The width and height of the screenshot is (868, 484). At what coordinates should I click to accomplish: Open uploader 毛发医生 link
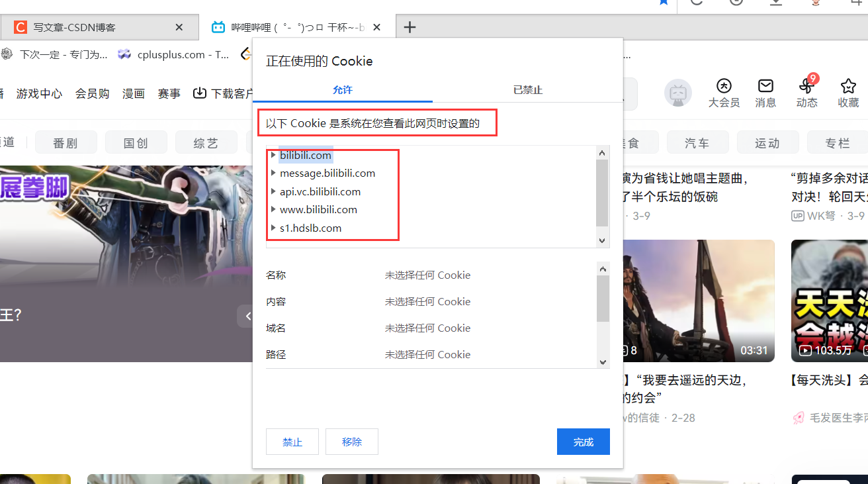[839, 418]
